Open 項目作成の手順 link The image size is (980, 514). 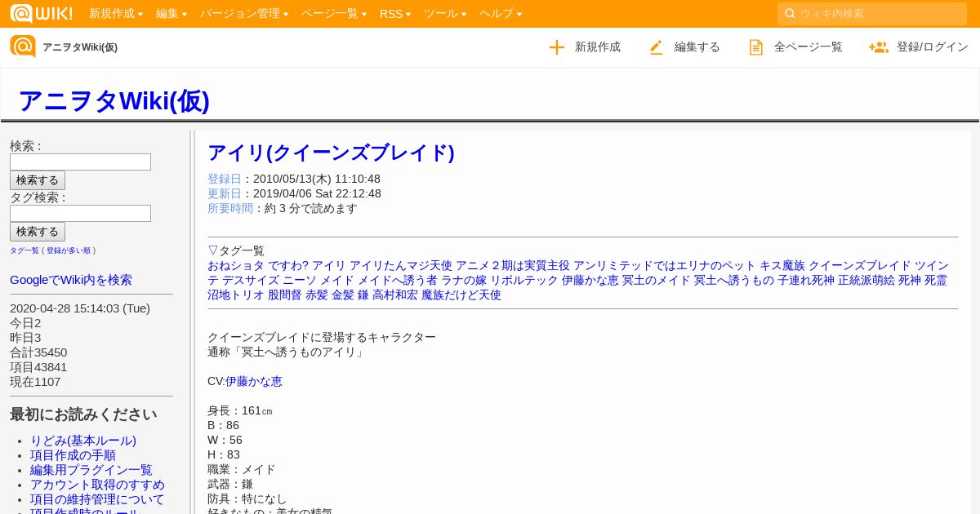point(73,455)
